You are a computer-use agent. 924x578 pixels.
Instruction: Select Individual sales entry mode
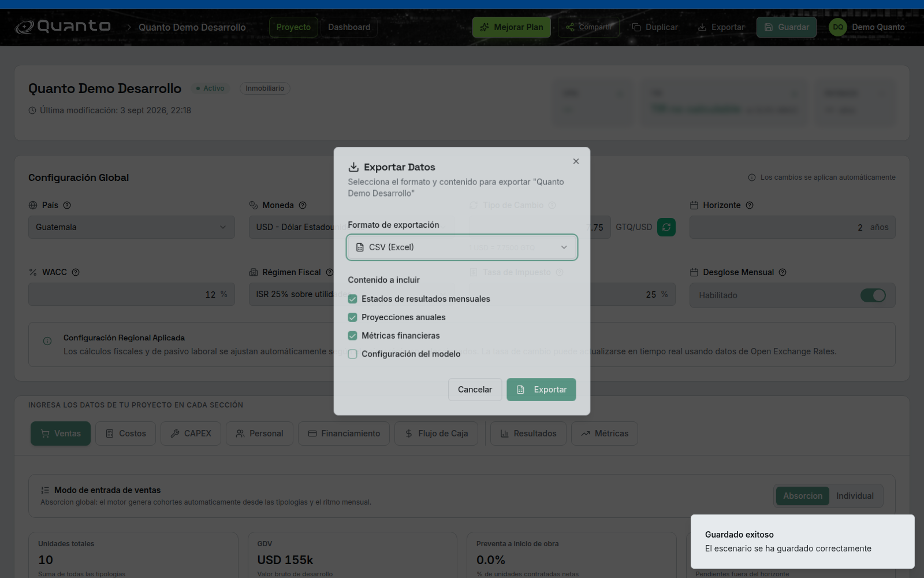855,496
